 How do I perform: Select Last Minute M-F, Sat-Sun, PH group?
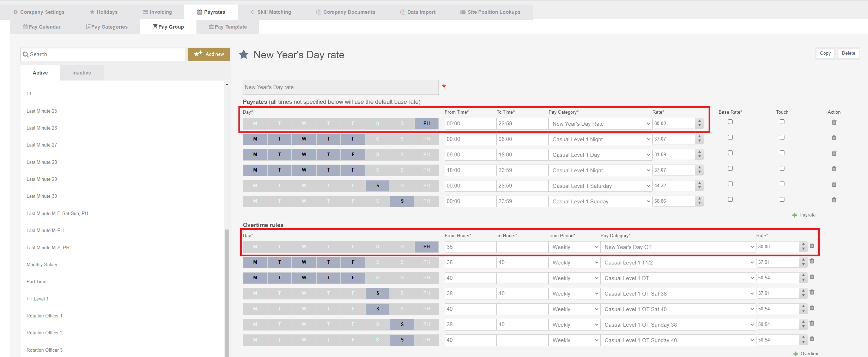pyautogui.click(x=57, y=214)
